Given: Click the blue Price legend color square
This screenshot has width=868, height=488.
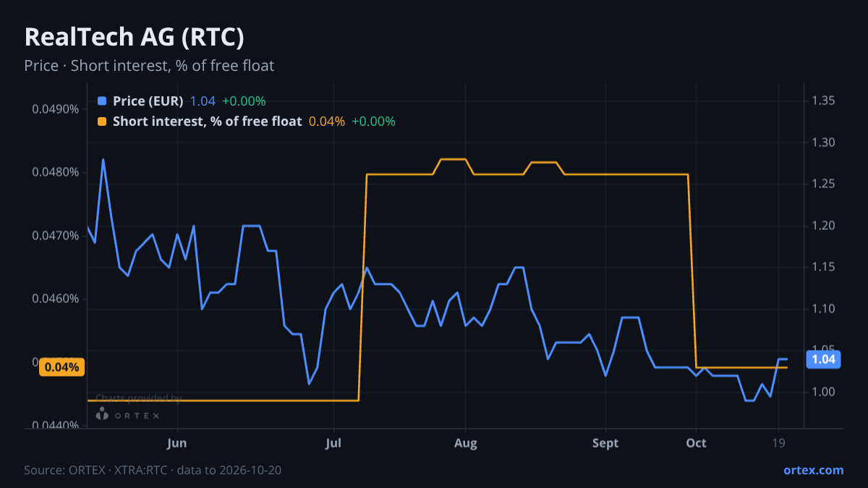Looking at the screenshot, I should click(x=101, y=101).
